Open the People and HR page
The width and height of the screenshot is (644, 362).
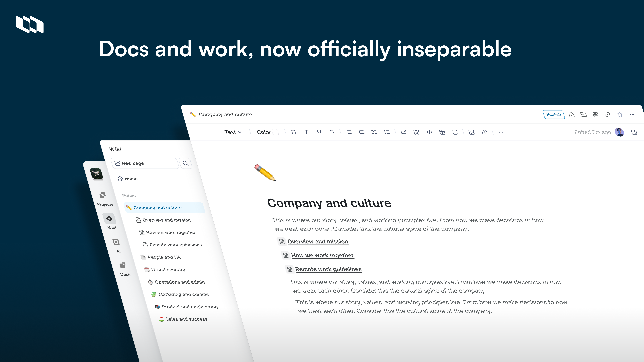point(164,257)
